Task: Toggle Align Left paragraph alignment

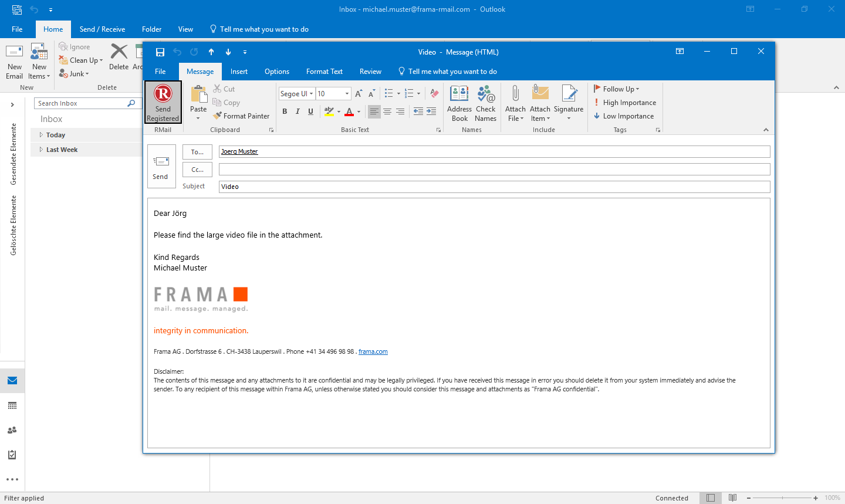Action: (x=374, y=111)
